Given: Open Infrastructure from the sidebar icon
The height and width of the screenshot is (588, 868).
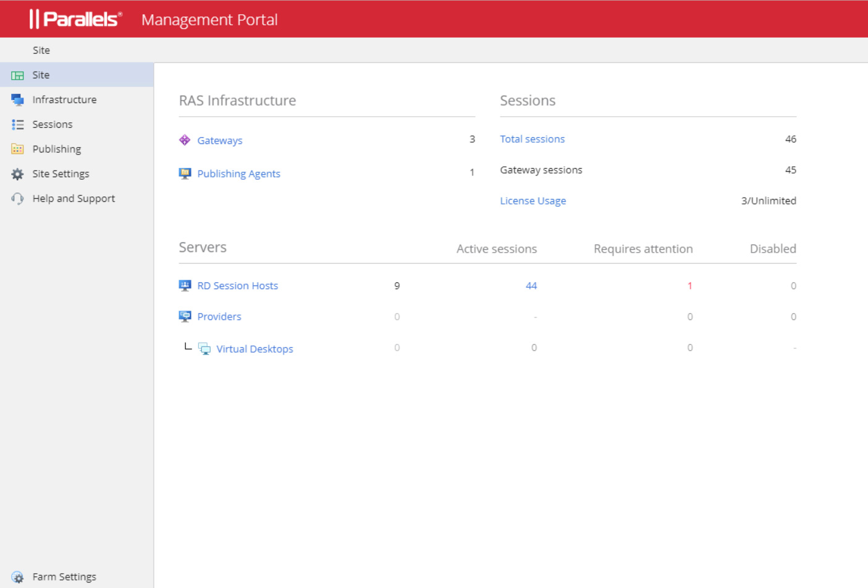Looking at the screenshot, I should tap(17, 99).
